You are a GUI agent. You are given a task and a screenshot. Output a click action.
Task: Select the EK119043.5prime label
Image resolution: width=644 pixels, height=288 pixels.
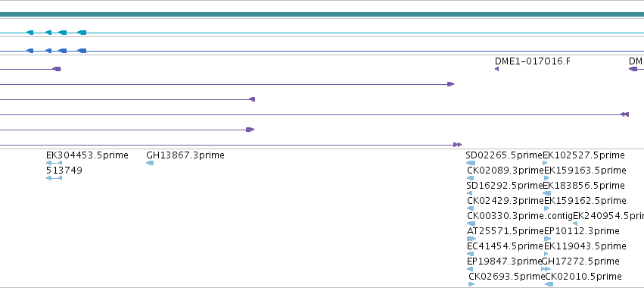coord(585,246)
